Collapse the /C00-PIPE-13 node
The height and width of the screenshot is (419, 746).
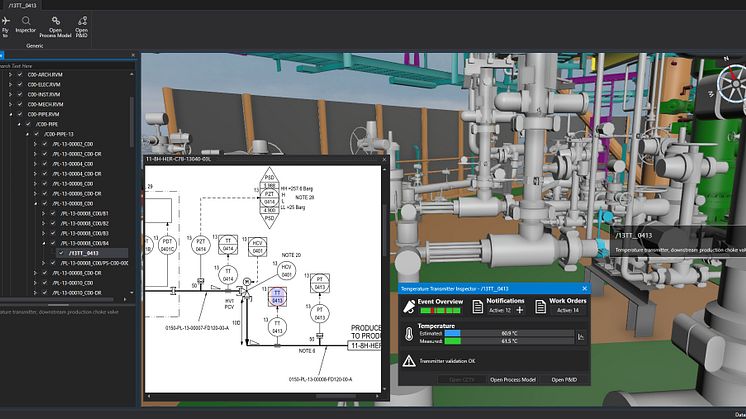point(27,134)
